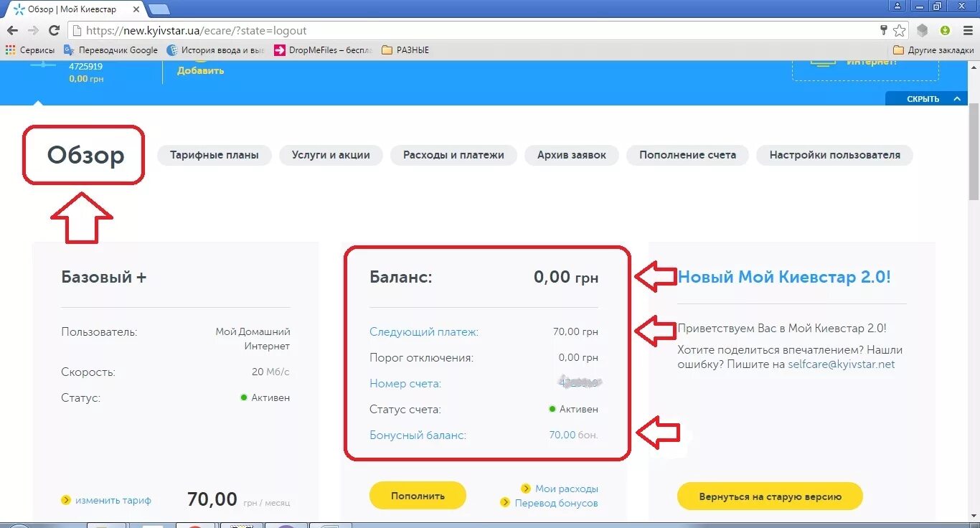Open the Перевод бонусов link

pos(556,503)
